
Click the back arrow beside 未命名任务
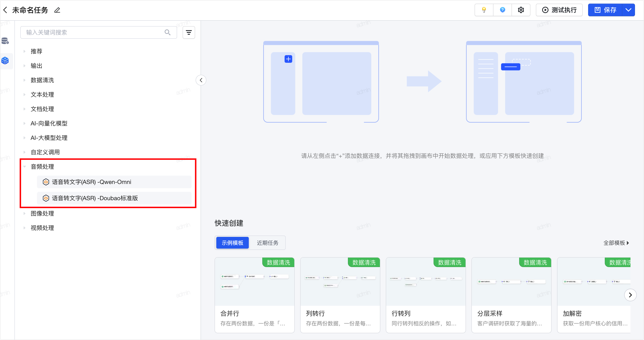pos(5,10)
